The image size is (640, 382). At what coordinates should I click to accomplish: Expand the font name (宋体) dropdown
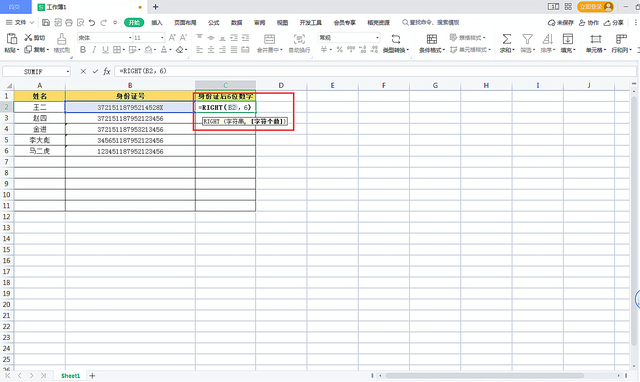click(130, 38)
